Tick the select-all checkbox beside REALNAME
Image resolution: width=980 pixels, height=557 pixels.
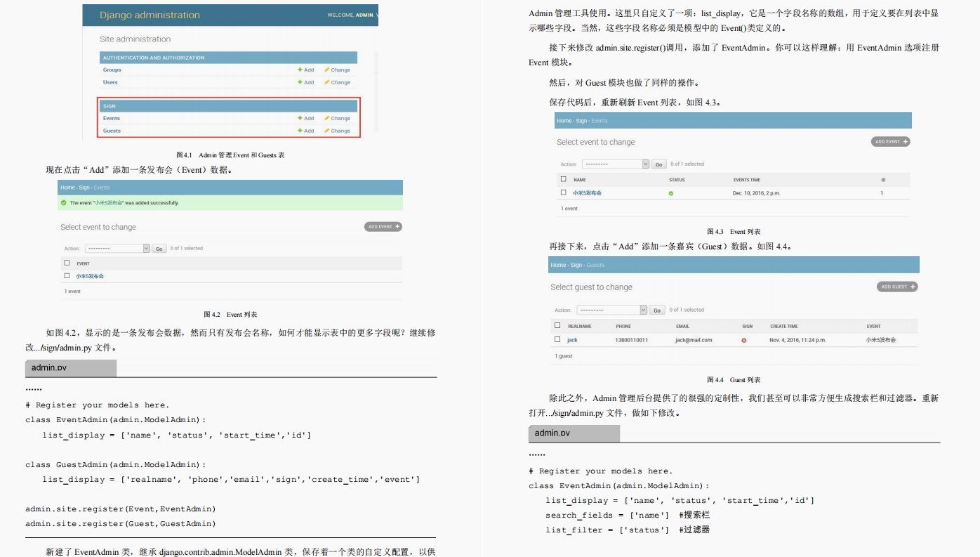tap(557, 326)
